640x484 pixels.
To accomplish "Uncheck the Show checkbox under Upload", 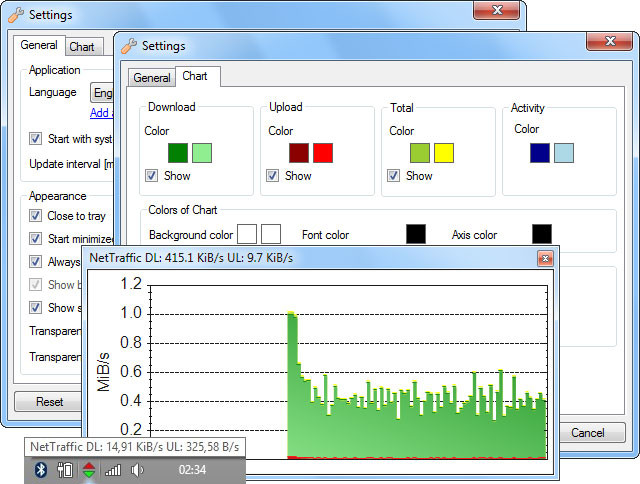I will (x=273, y=176).
